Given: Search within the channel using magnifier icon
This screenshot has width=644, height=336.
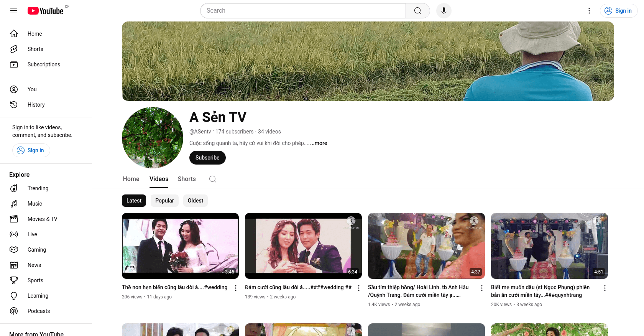Looking at the screenshot, I should pyautogui.click(x=213, y=179).
